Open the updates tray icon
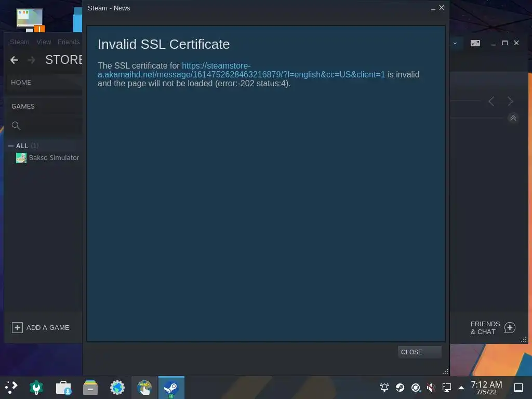The width and height of the screenshot is (532, 399). click(x=416, y=387)
